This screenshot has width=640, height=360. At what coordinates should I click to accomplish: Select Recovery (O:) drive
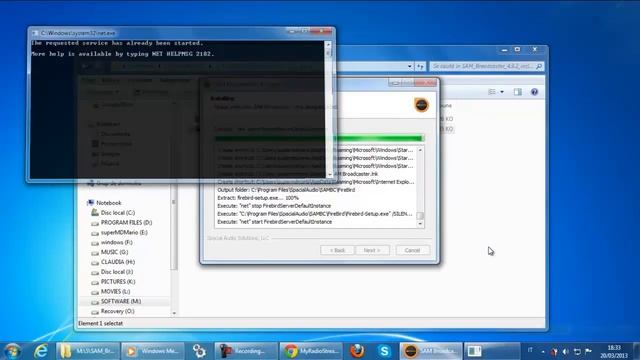117,311
